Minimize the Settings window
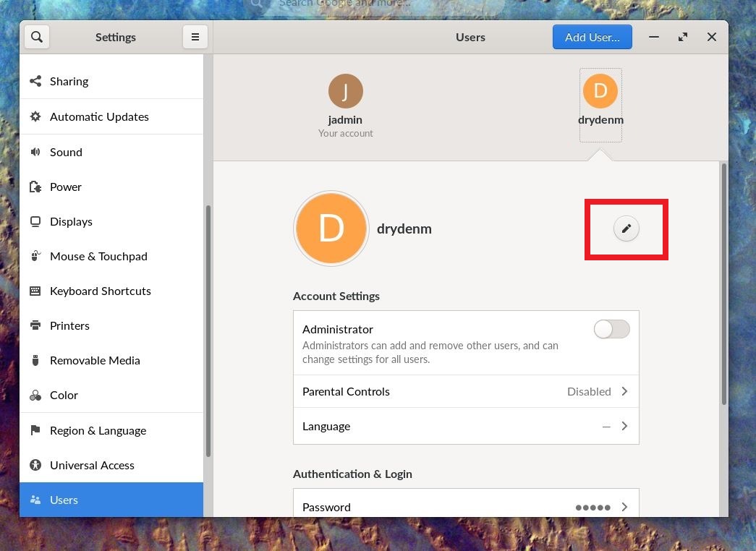The width and height of the screenshot is (756, 551). pos(654,37)
